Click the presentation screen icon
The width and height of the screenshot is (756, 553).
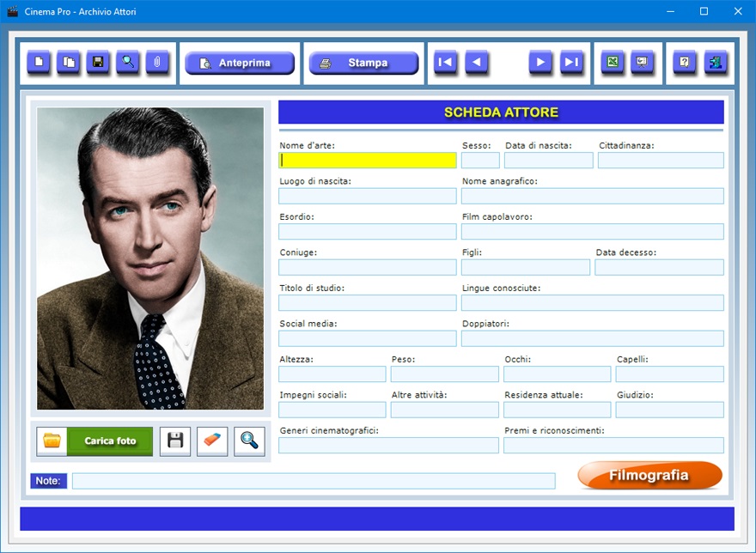pyautogui.click(x=642, y=62)
